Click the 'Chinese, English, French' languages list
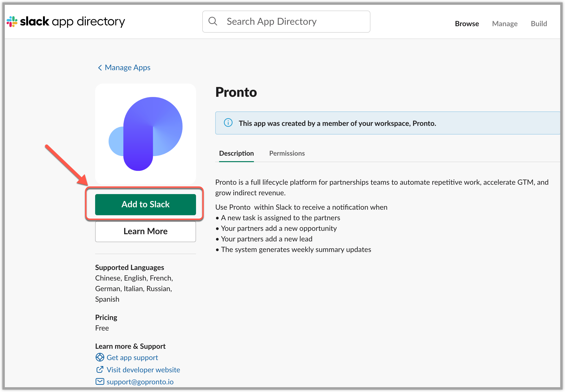Viewport: 565px width, 392px height. (x=134, y=289)
